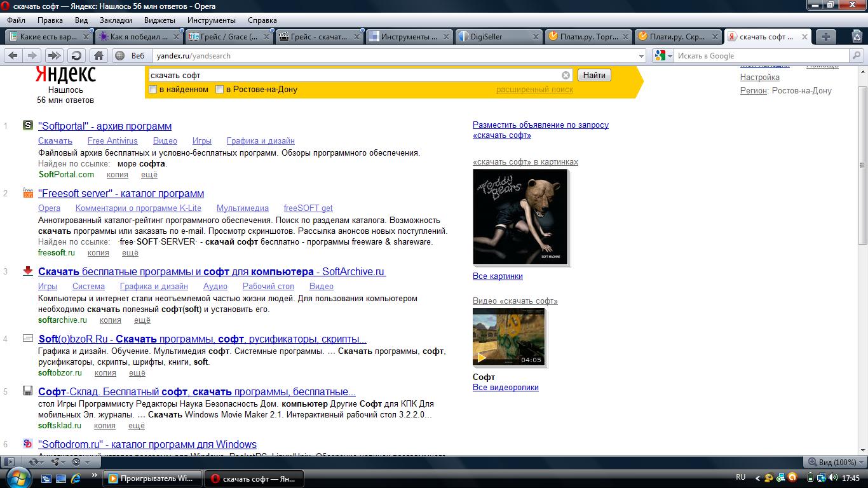Go back with the Back arrow button

(12, 55)
